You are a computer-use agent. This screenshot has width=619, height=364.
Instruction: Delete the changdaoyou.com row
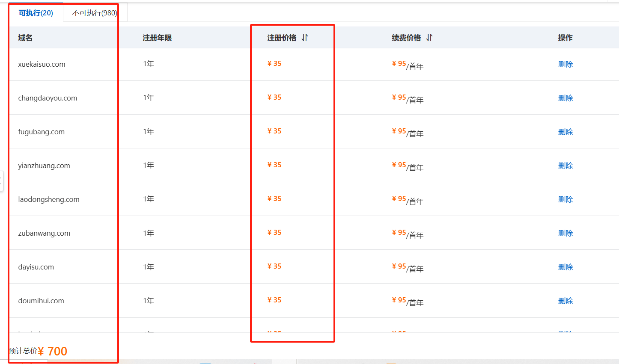565,98
